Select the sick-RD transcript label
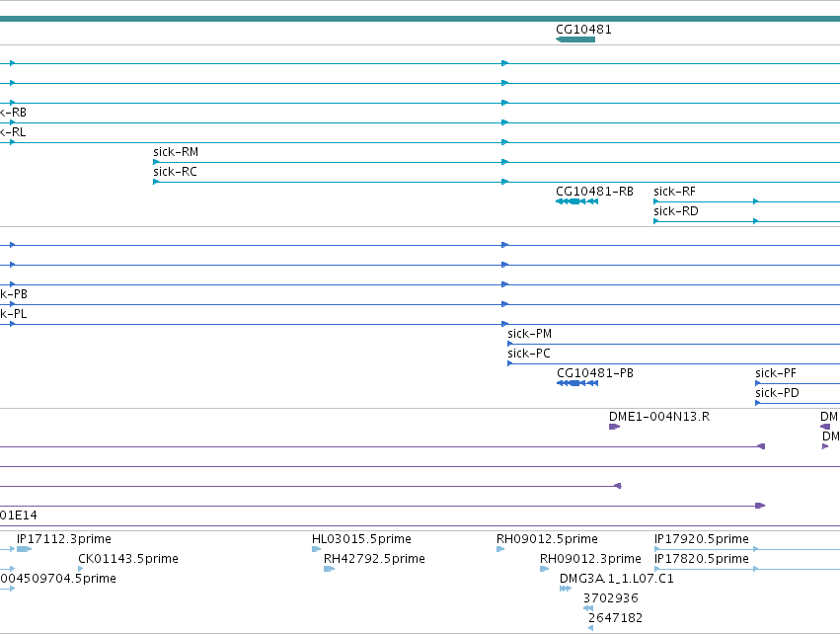This screenshot has width=840, height=634. tap(676, 211)
